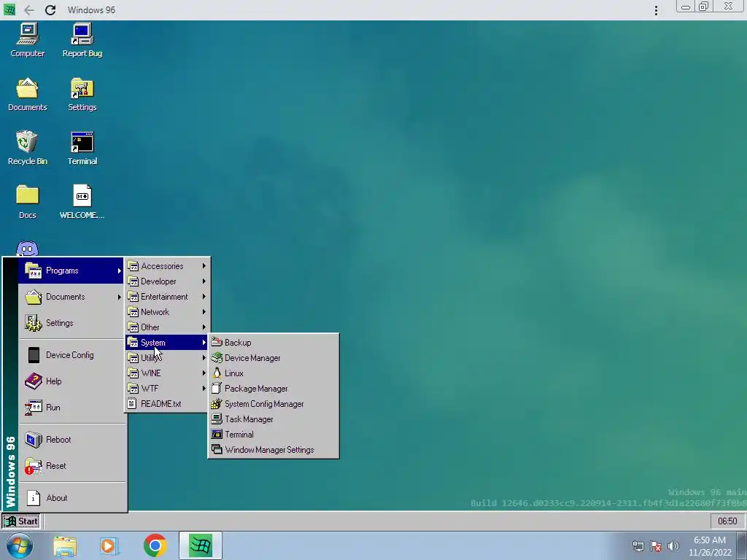This screenshot has height=560, width=747.
Task: Open Task Manager from System submenu
Action: tap(274, 419)
